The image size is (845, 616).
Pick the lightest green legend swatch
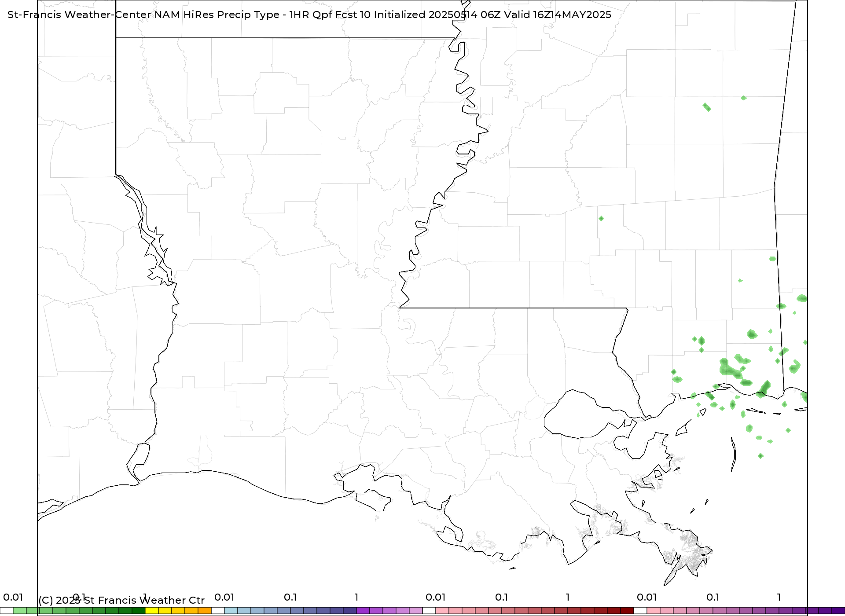(20, 610)
